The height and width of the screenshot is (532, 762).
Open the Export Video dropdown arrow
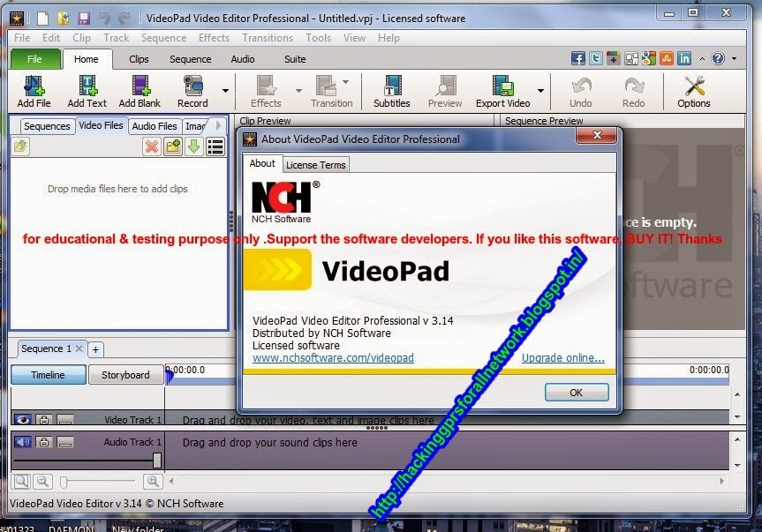point(540,91)
